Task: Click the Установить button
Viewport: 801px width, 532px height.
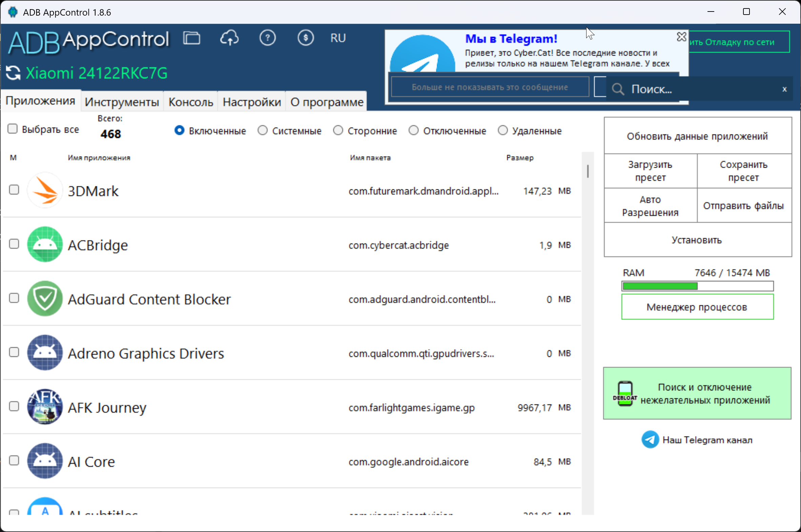Action: tap(698, 240)
